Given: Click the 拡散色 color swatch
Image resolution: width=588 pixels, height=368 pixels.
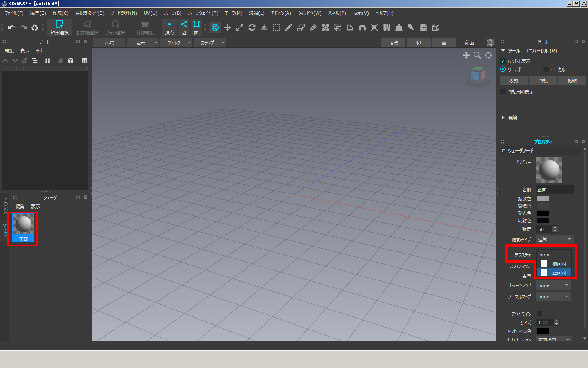Looking at the screenshot, I should (543, 199).
